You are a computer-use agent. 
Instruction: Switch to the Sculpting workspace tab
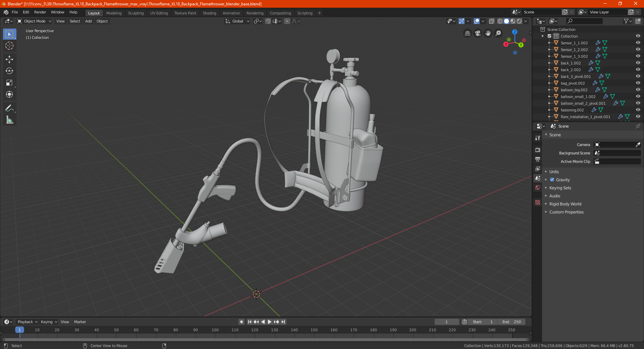(136, 13)
